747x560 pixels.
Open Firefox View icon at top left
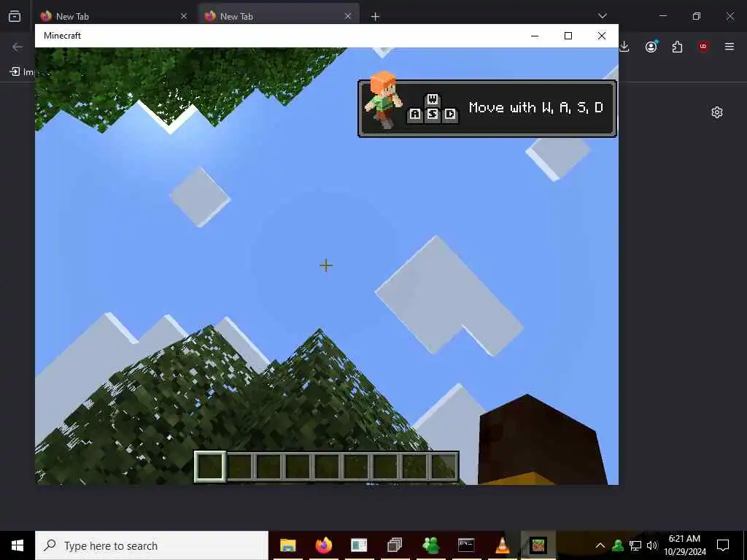tap(15, 16)
